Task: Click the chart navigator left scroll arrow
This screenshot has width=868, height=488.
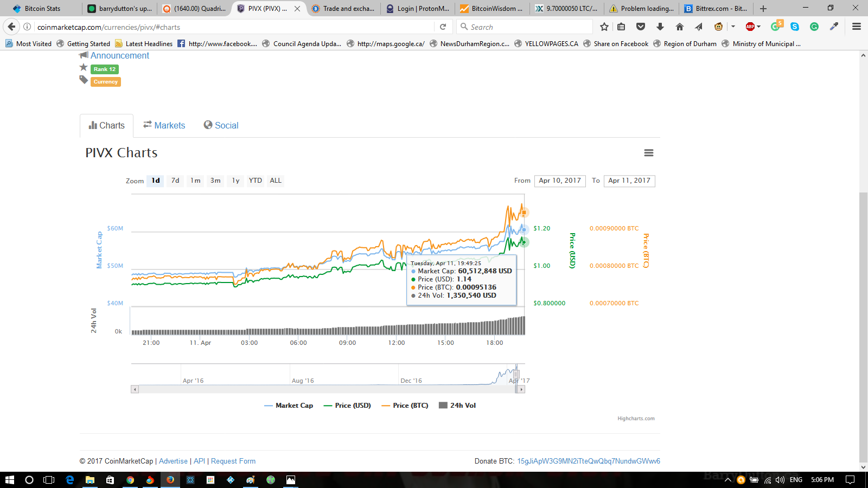Action: (135, 389)
